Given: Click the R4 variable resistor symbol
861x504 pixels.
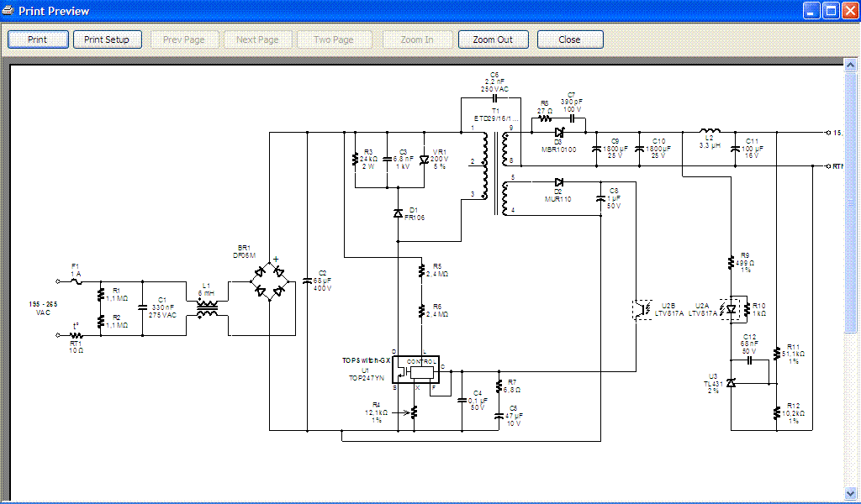Looking at the screenshot, I should (x=414, y=412).
